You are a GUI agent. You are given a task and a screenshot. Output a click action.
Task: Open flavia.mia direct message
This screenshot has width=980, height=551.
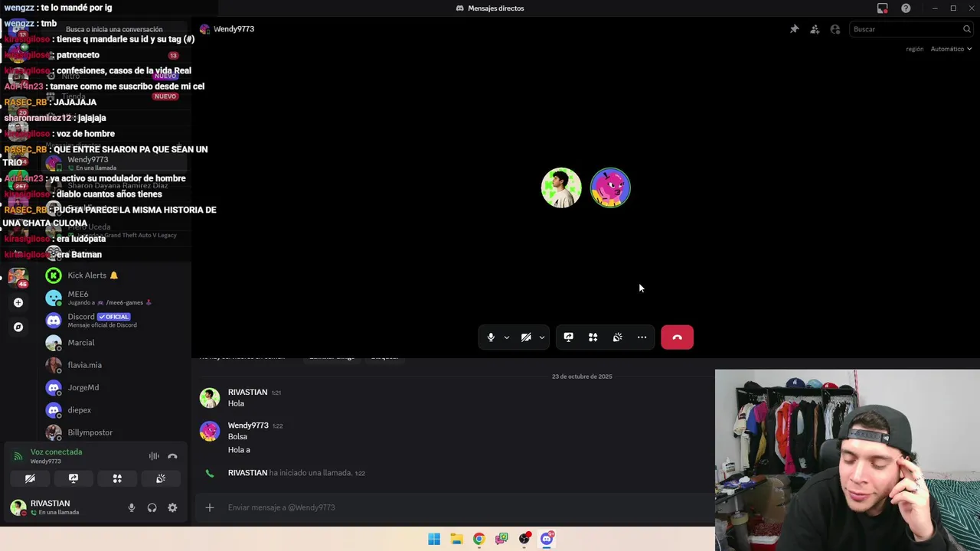click(115, 365)
